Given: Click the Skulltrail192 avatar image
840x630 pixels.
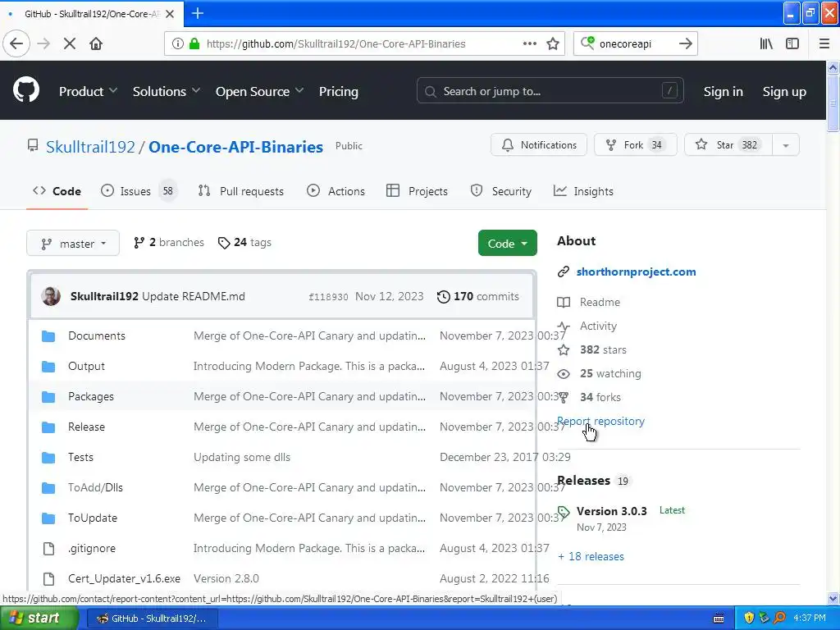Looking at the screenshot, I should pyautogui.click(x=51, y=296).
